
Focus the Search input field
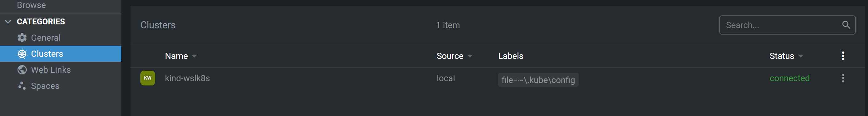click(782, 25)
